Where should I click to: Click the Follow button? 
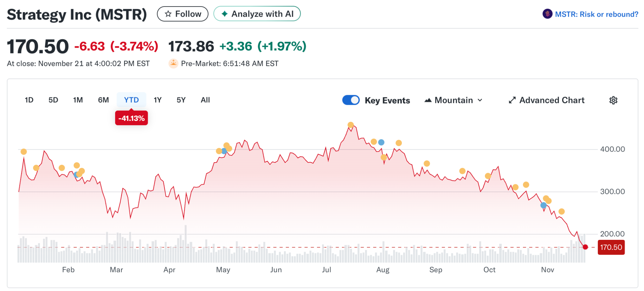pyautogui.click(x=183, y=13)
